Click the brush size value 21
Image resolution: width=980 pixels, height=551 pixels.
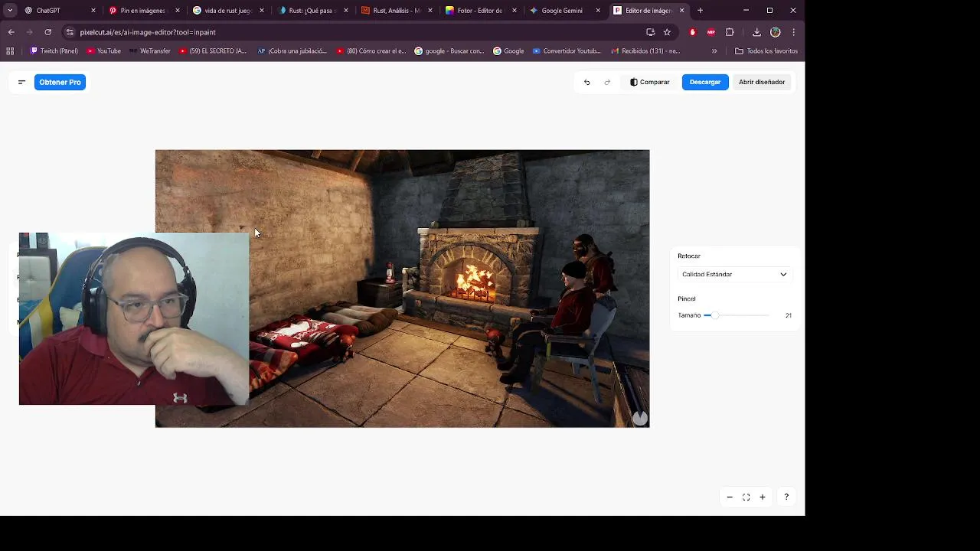[x=788, y=315]
